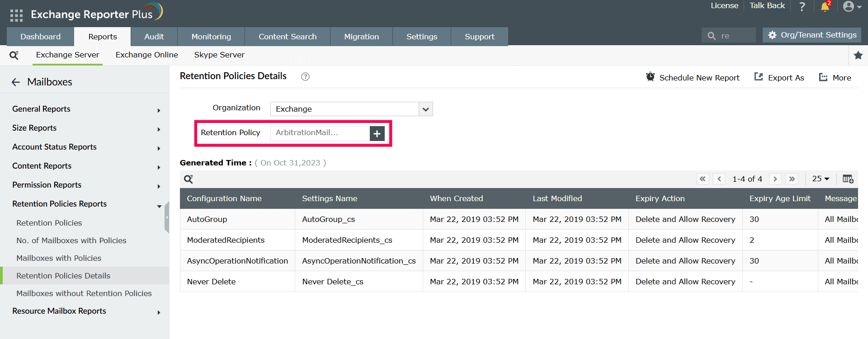Switch to Exchange Online sub-tab
Screen dimensions: 868x339
tap(147, 55)
